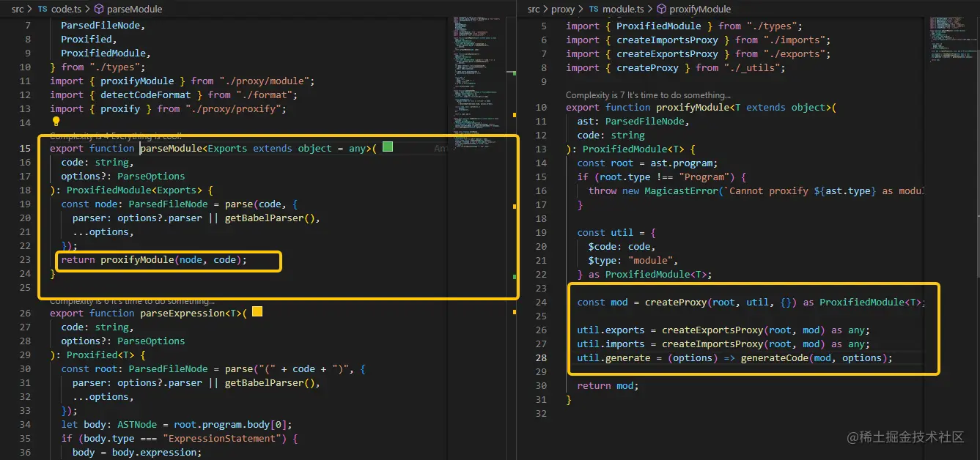The height and width of the screenshot is (460, 980).
Task: Open the code.ts breadcrumb dropdown
Action: (67, 9)
